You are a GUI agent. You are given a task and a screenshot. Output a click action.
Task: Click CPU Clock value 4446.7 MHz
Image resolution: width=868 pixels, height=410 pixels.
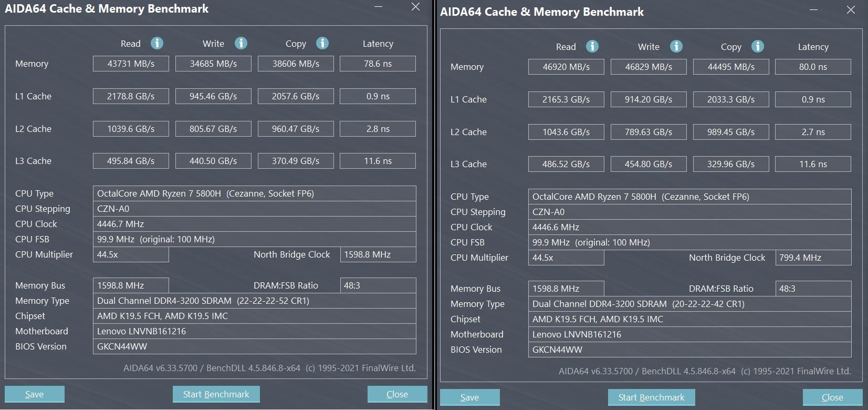[x=255, y=224]
